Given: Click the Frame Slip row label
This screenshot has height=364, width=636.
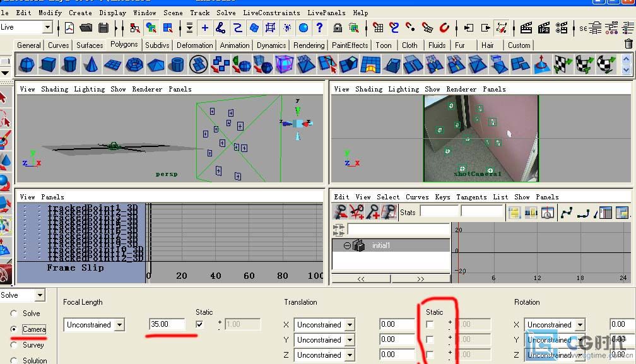Looking at the screenshot, I should (x=75, y=268).
